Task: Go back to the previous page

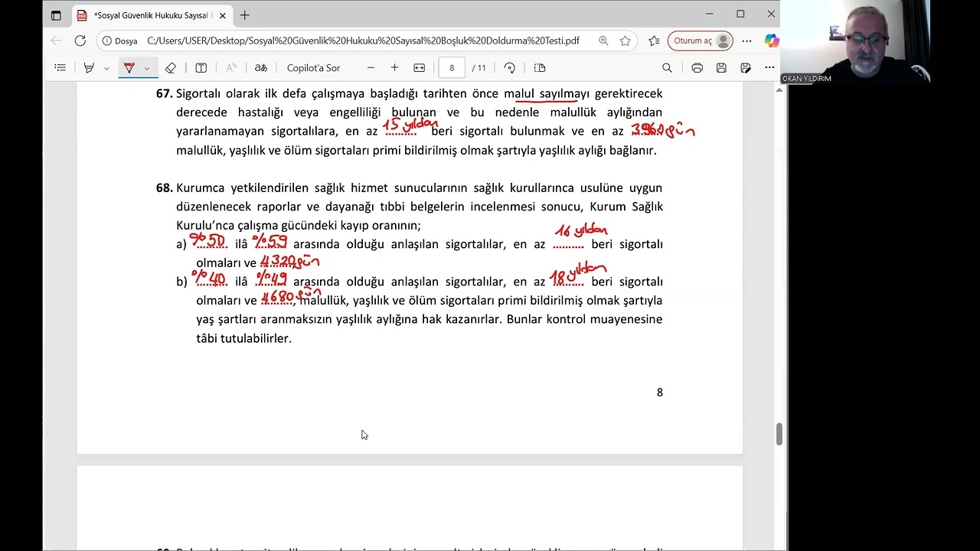Action: tap(56, 41)
